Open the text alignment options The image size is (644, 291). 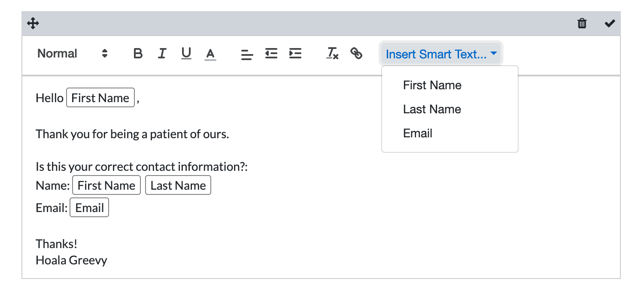[247, 54]
